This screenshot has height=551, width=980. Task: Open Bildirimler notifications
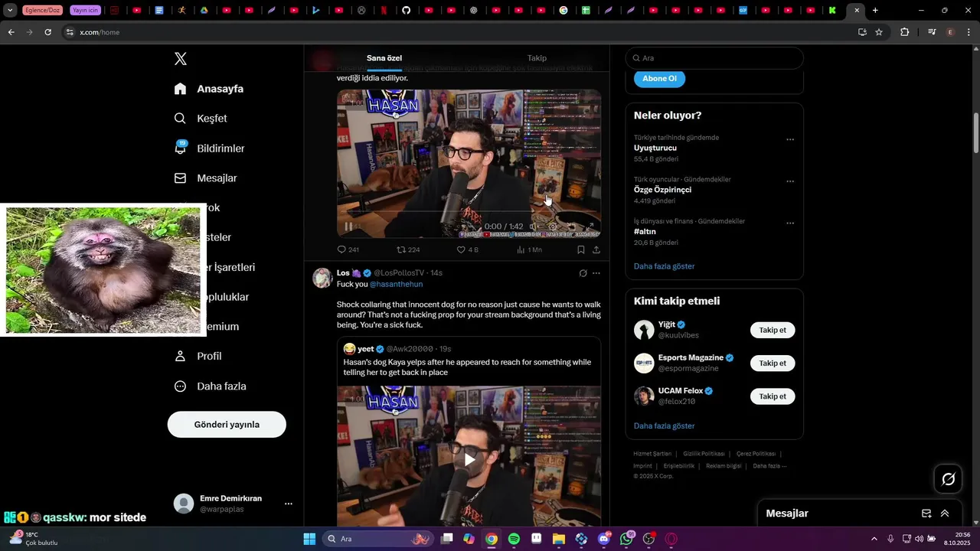click(x=209, y=148)
